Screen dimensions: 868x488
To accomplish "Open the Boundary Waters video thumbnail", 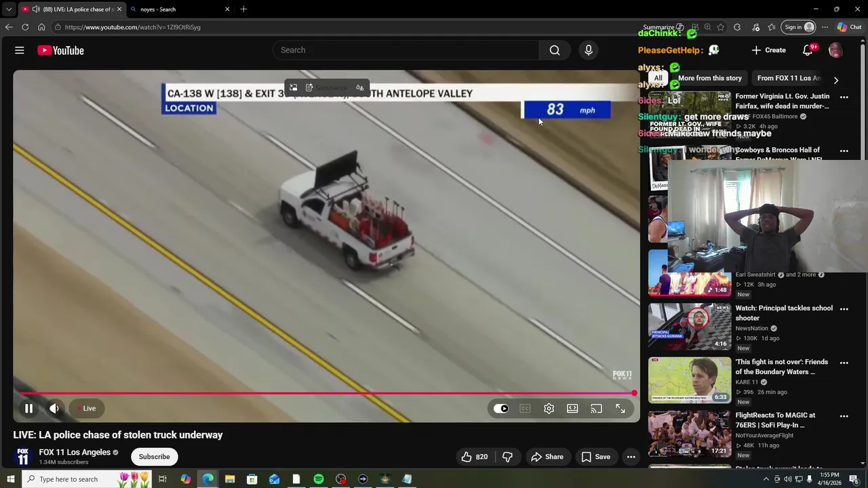I will 690,380.
